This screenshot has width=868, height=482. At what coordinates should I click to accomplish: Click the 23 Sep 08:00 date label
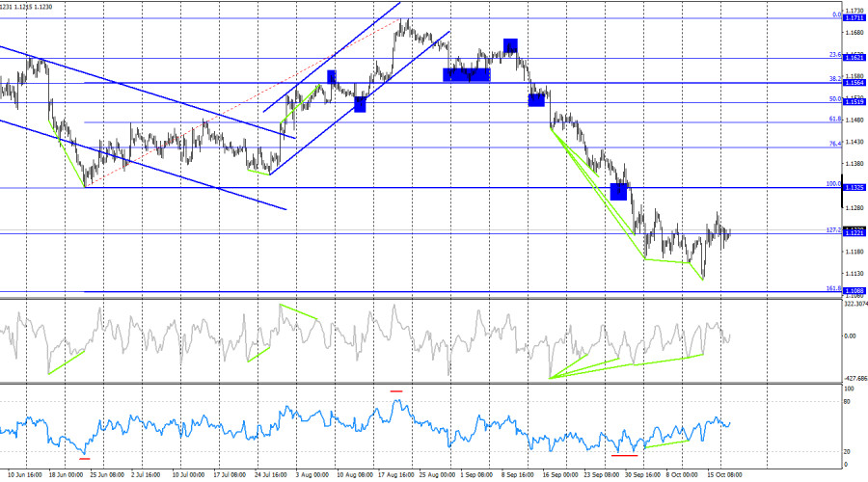(x=602, y=475)
